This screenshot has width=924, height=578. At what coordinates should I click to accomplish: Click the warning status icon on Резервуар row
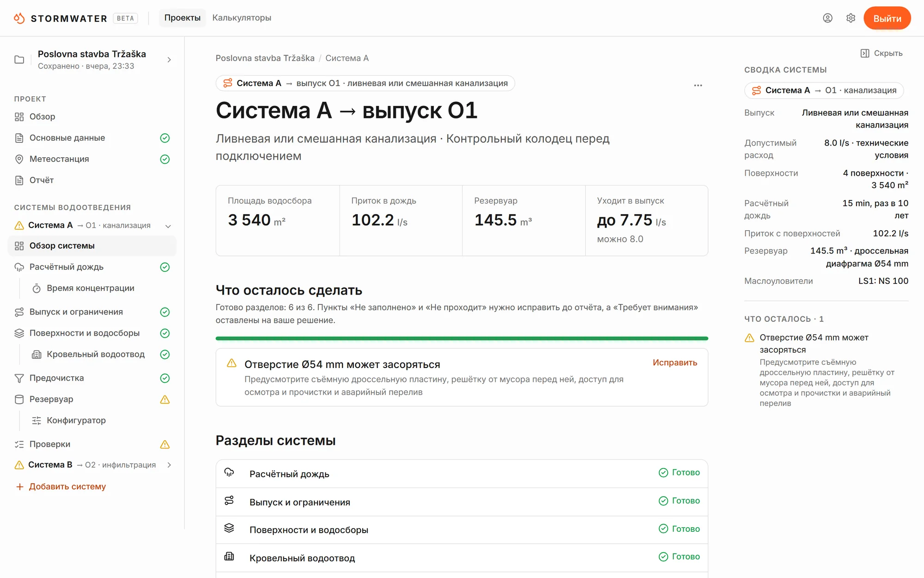[x=165, y=400]
